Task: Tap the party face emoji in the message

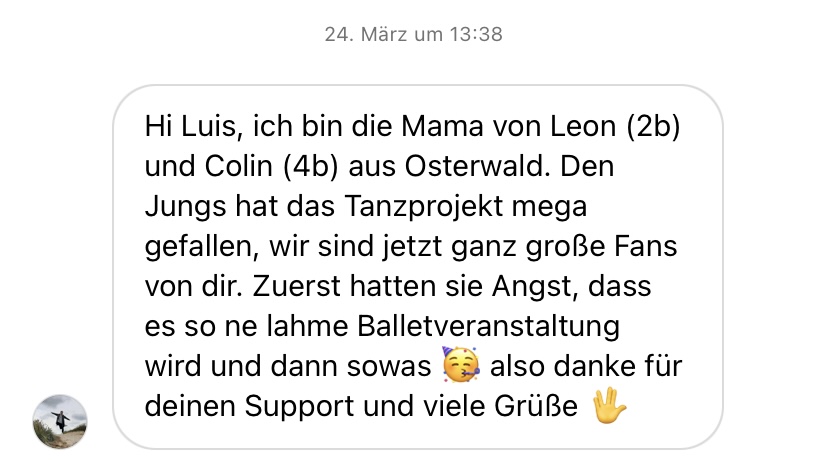Action: point(460,364)
